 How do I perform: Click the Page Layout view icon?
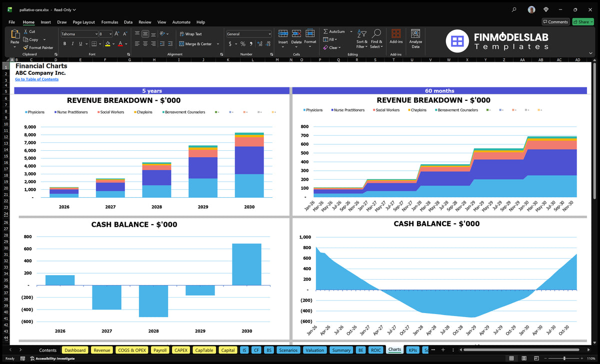pyautogui.click(x=523, y=359)
